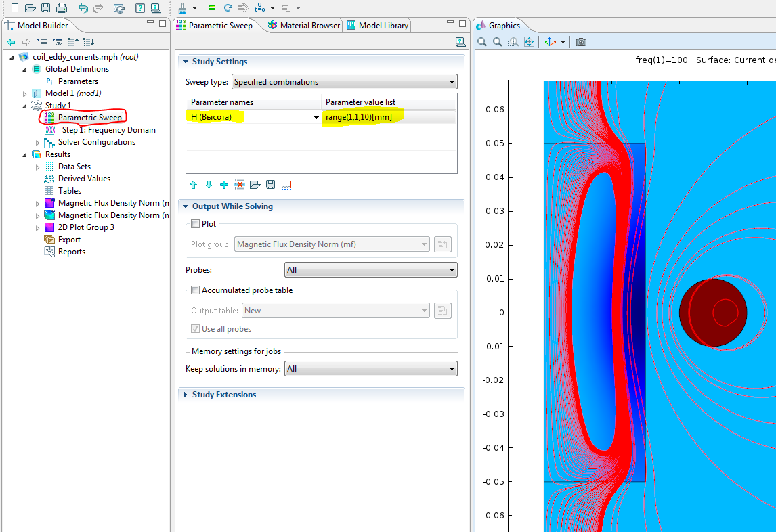Edit the range(1,1,10)[mm] value field
Screen dimensions: 776x532
point(389,117)
